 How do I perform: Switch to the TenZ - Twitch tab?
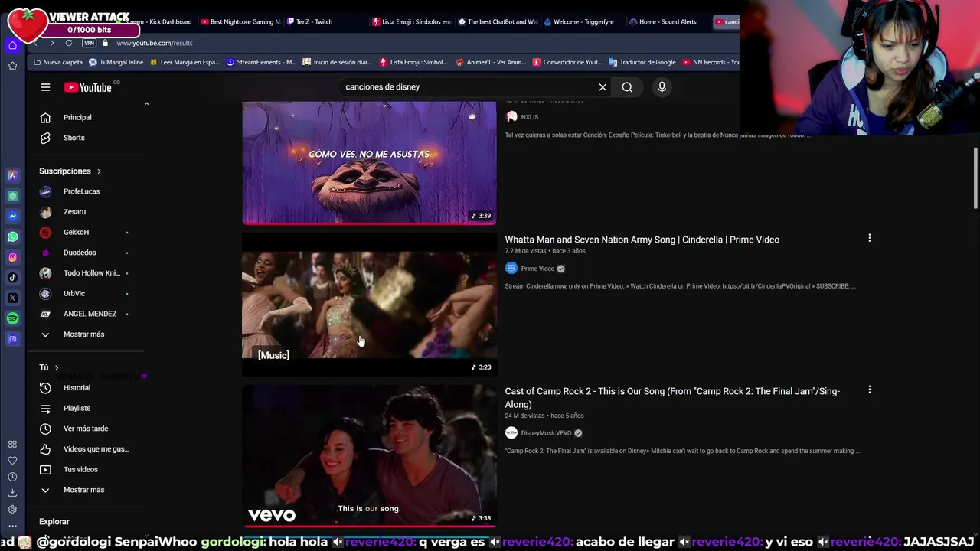pyautogui.click(x=309, y=21)
